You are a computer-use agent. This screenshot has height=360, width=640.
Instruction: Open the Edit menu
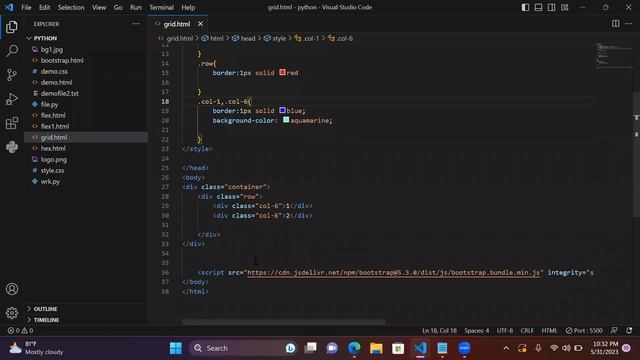pos(44,7)
